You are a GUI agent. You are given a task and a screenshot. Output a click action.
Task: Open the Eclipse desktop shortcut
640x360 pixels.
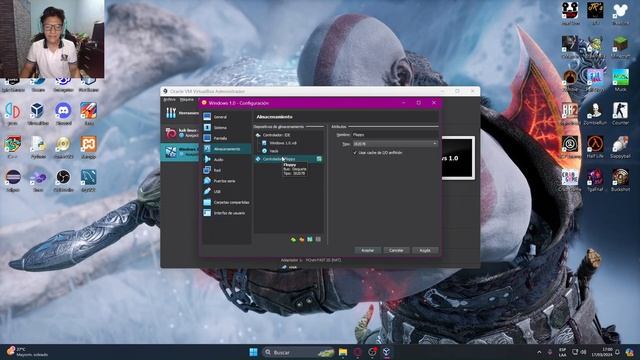pos(13,180)
